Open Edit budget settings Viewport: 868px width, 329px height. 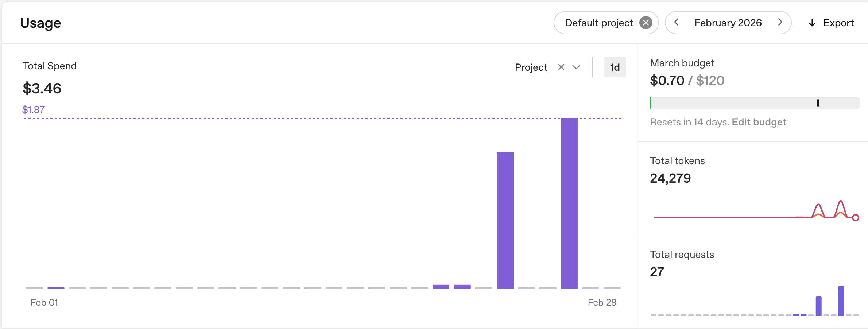pos(759,122)
